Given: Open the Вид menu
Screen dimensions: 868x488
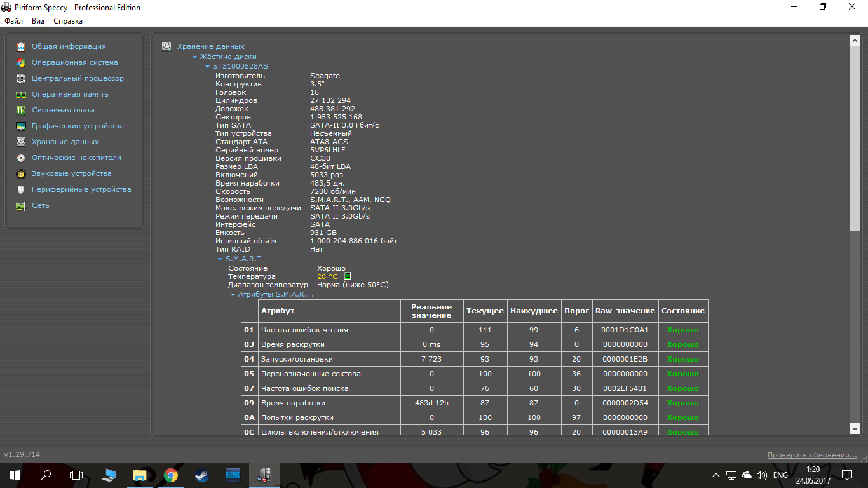Looking at the screenshot, I should 38,21.
